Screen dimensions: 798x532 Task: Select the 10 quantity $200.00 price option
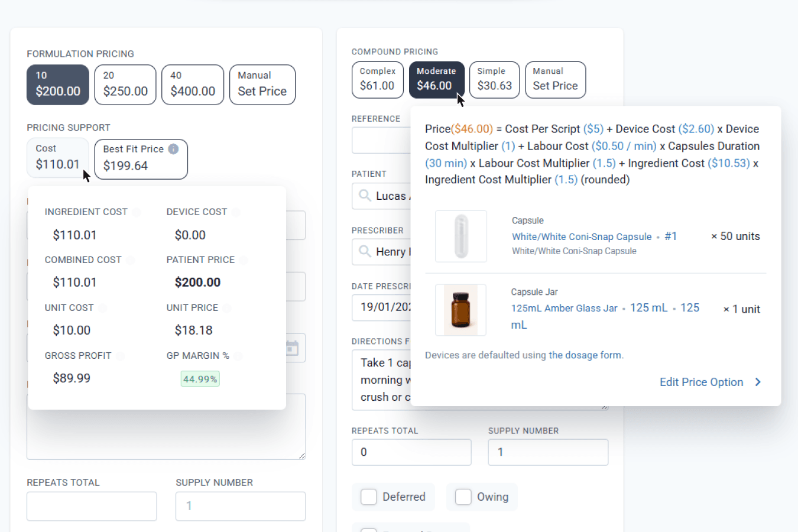tap(58, 85)
